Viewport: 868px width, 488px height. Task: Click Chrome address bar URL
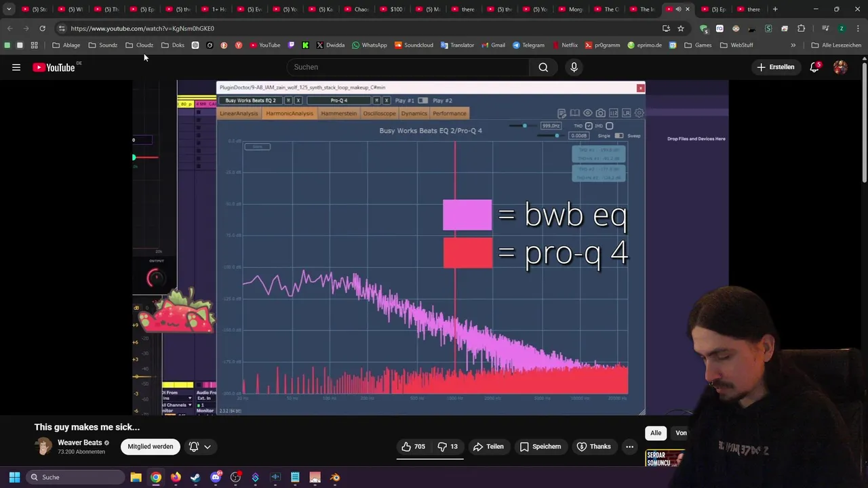[x=142, y=28]
